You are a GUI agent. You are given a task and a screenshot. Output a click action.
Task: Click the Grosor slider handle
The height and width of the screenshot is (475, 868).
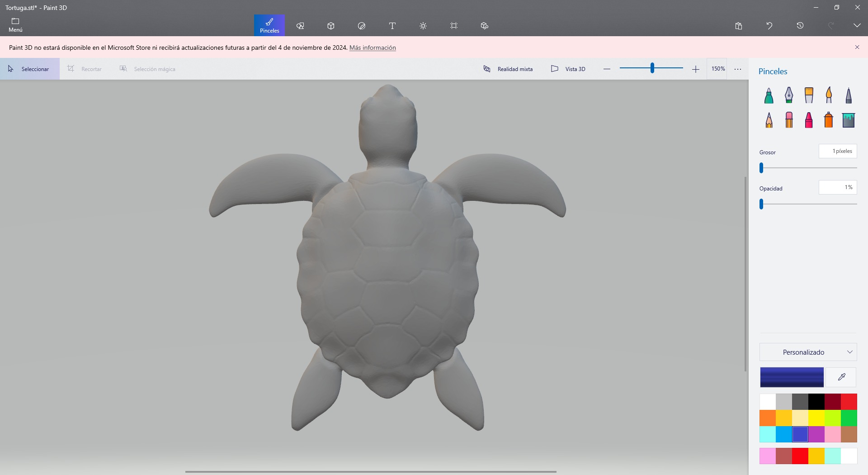coord(761,168)
